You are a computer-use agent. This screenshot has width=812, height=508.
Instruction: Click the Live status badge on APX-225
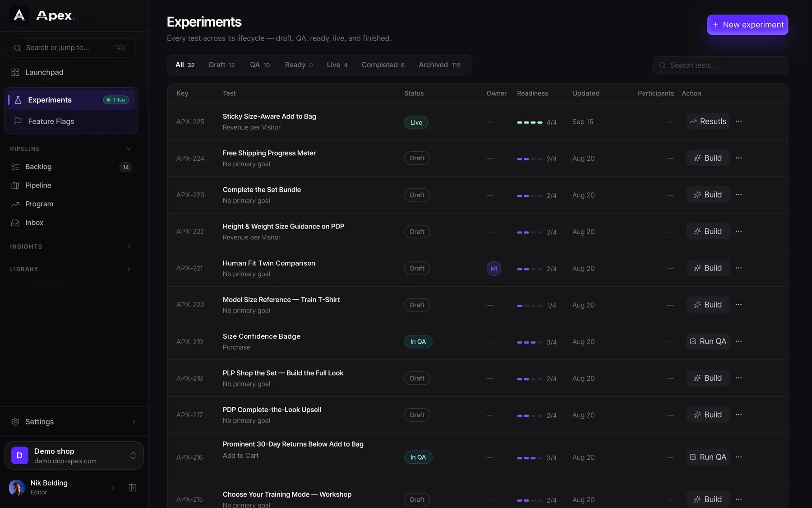[416, 122]
